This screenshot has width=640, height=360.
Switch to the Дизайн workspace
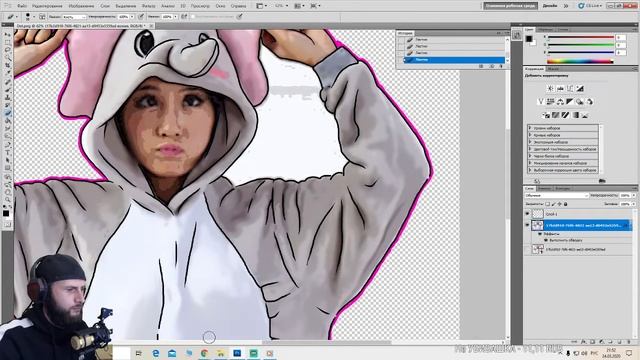(x=550, y=6)
